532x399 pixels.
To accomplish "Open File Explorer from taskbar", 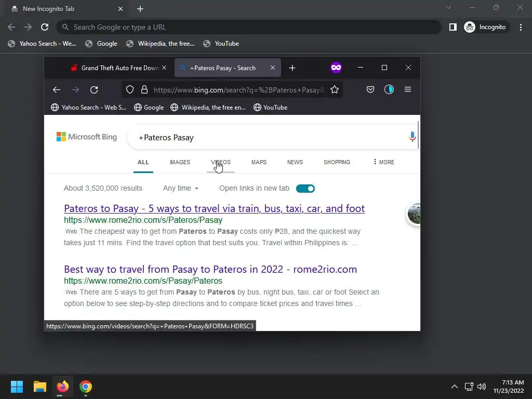I will (39, 387).
